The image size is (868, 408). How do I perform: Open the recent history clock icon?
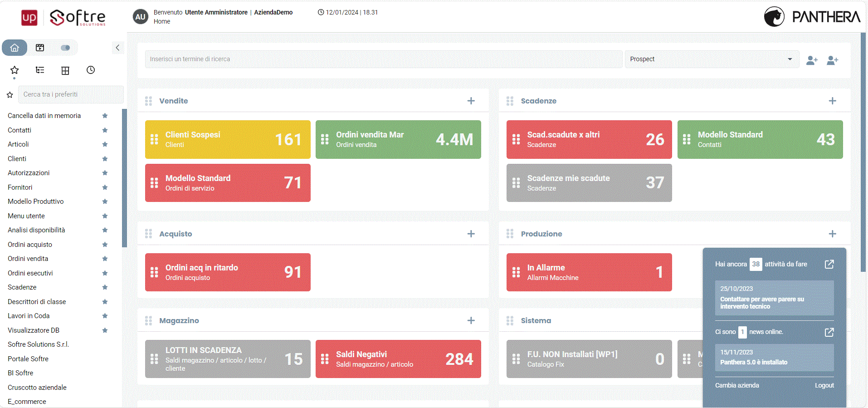(x=91, y=70)
